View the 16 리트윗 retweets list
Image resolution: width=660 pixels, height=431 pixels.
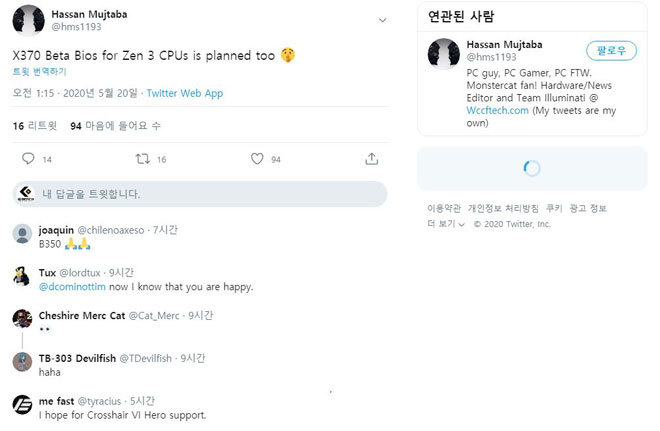click(35, 126)
